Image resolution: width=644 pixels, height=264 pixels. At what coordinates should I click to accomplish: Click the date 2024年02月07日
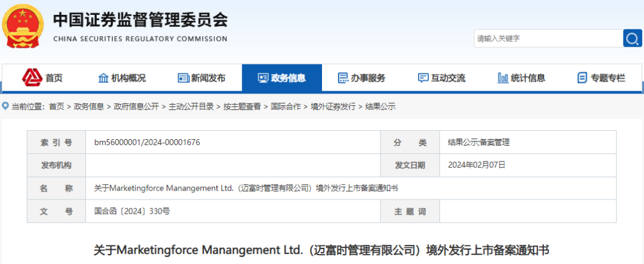(477, 165)
